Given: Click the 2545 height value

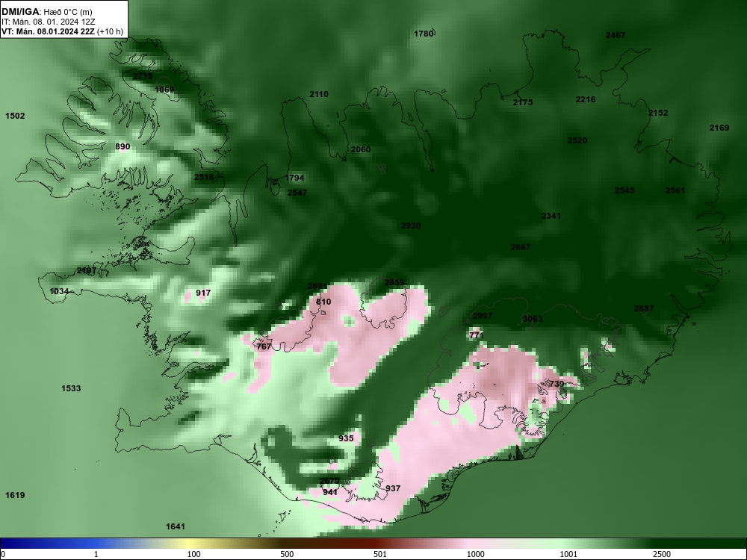Looking at the screenshot, I should (x=624, y=190).
